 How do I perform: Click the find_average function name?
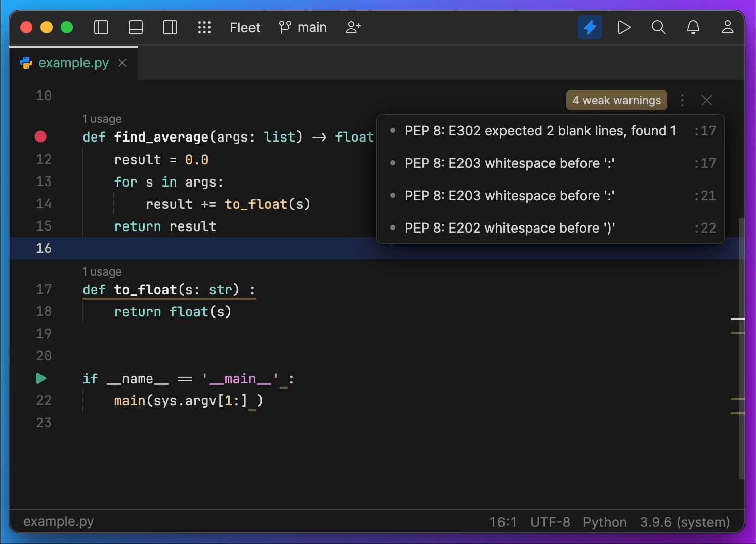click(x=161, y=137)
